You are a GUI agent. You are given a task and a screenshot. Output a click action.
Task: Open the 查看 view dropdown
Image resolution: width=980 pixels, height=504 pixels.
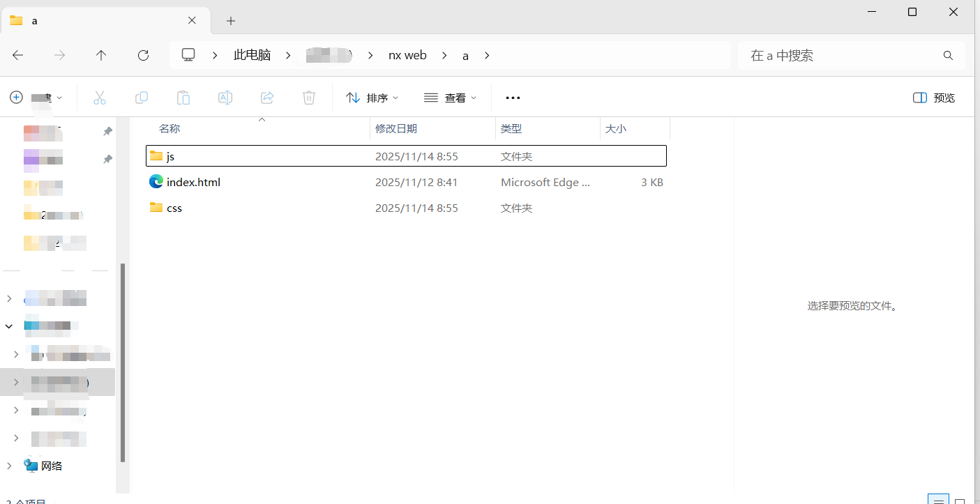[x=451, y=98]
